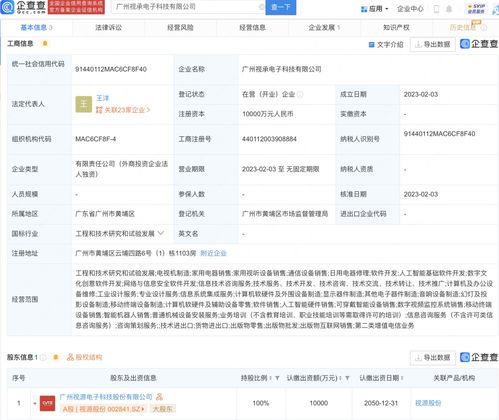Toggle the 文字介绍 checkbox

[x=371, y=44]
